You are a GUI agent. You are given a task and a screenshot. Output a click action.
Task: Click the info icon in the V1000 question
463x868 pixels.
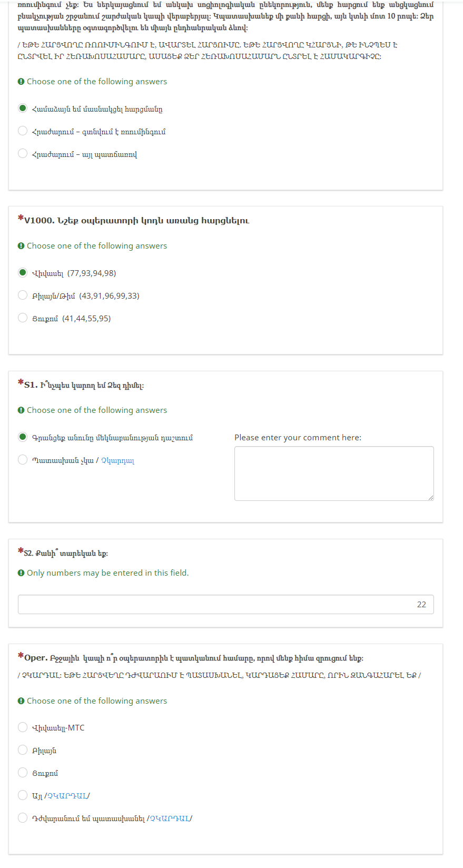tap(21, 246)
